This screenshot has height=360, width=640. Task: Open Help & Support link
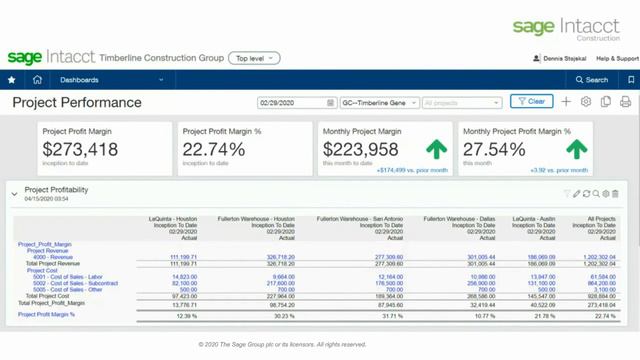coord(617,58)
